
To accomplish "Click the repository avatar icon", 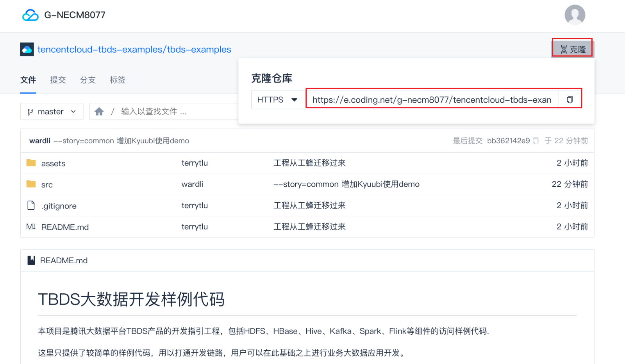I will [27, 50].
